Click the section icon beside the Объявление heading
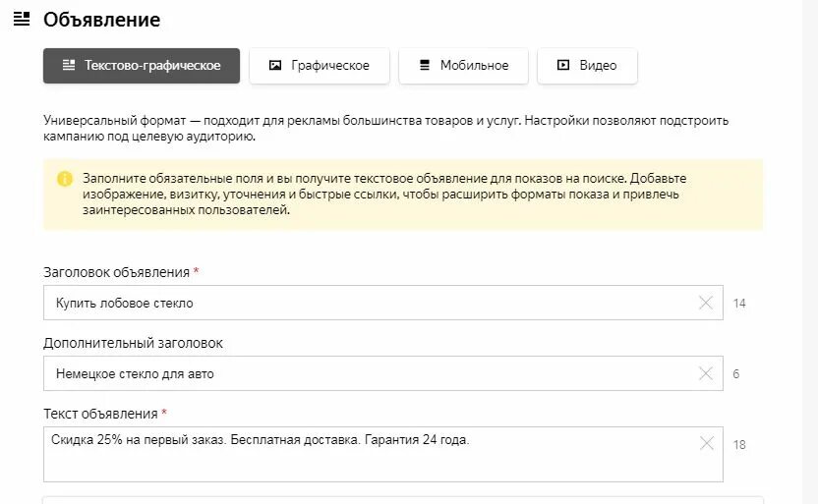 (22, 20)
